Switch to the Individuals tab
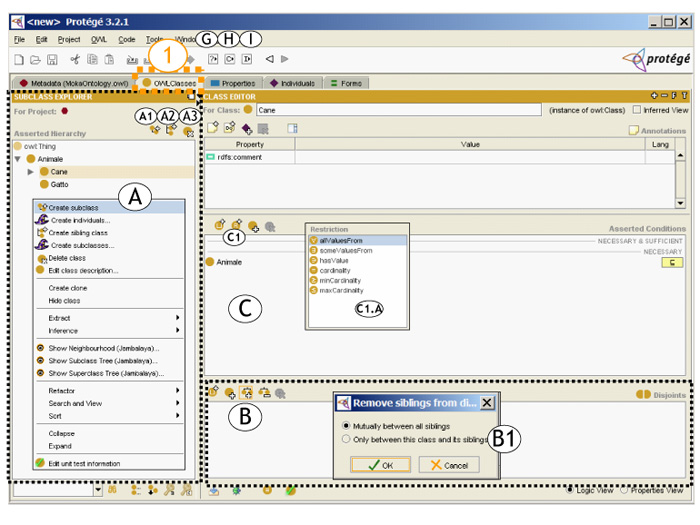This screenshot has height=525, width=700. point(293,83)
